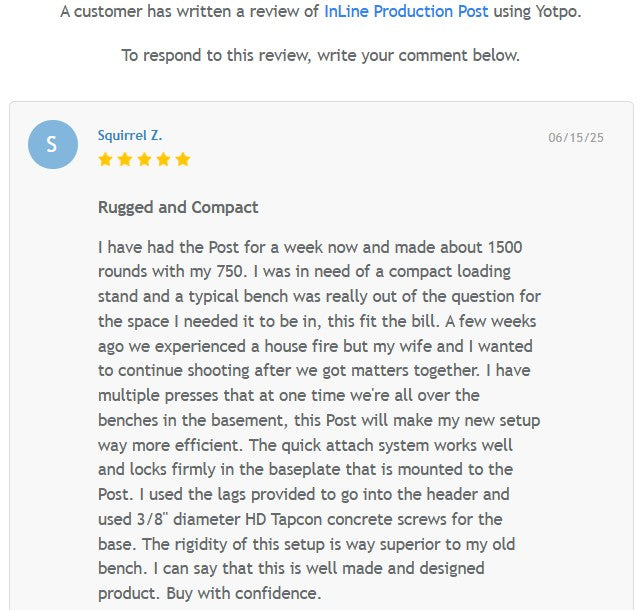Viewport: 642px width, 610px height.
Task: Click the phrase "rounds with my 750"
Action: click(x=167, y=271)
